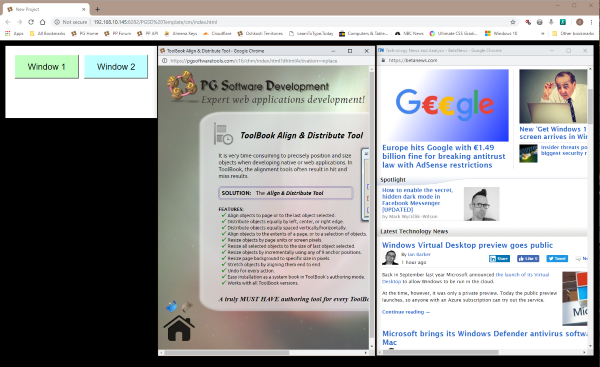Click the ToolBook window horizontal scrollbar
The width and height of the screenshot is (600, 367).
[227, 352]
